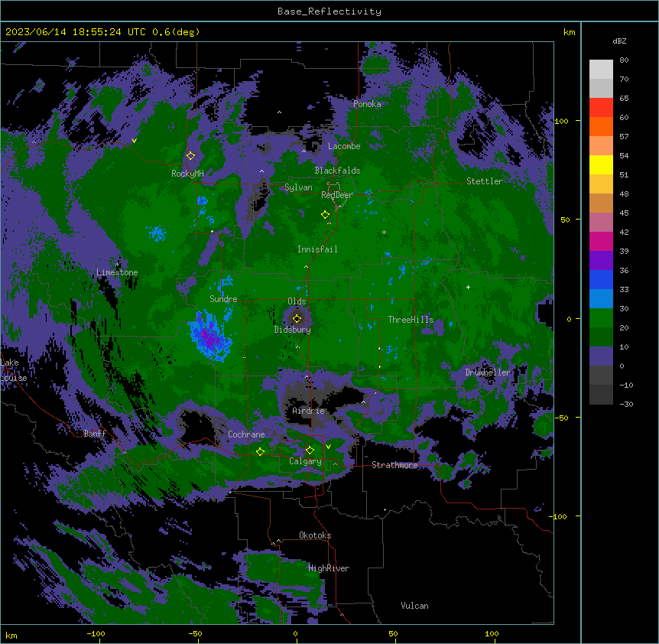
Task: Select the white plus marker east of ThreeHills
Action: click(x=468, y=287)
